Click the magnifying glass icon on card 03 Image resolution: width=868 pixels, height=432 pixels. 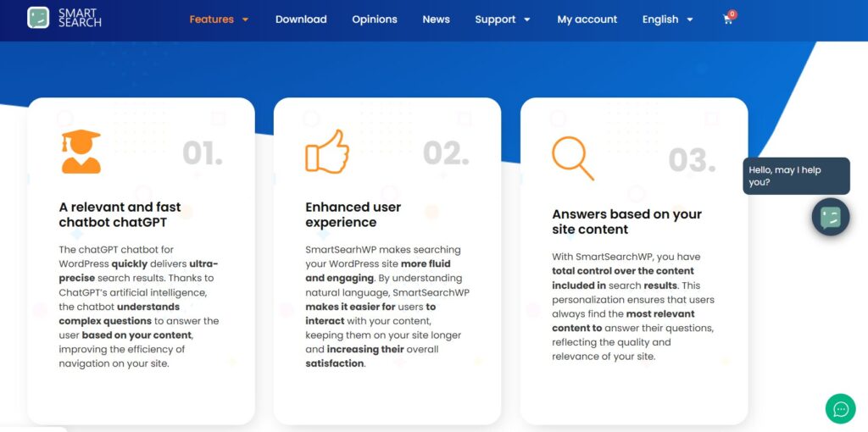[x=573, y=158]
